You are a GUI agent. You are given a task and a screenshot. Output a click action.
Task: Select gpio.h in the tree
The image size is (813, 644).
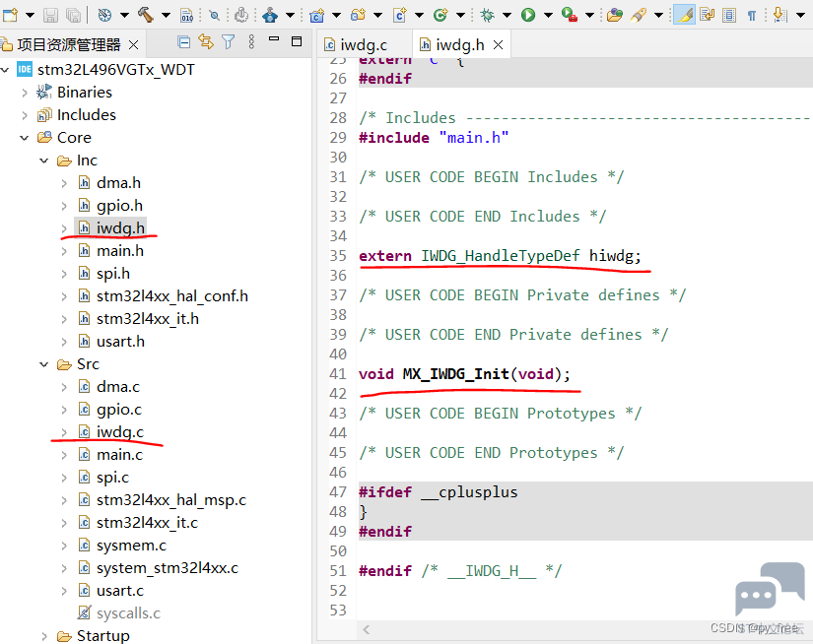click(119, 206)
